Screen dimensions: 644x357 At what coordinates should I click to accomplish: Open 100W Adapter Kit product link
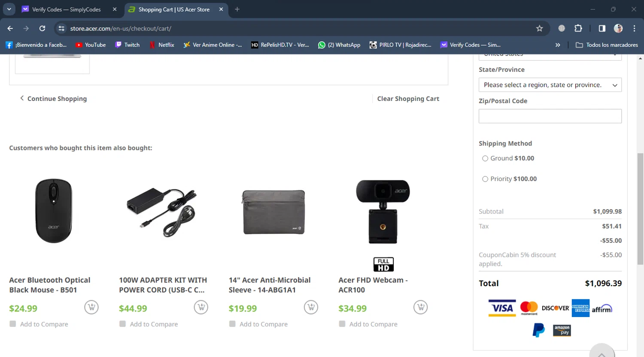tap(163, 285)
